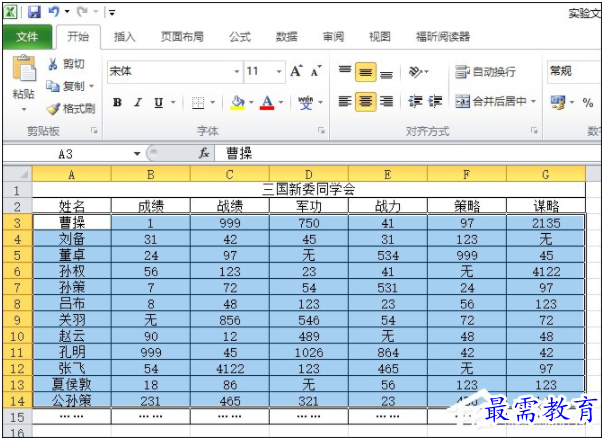606x441 pixels.
Task: Open the Alignment group dialog launcher
Action: click(x=534, y=131)
